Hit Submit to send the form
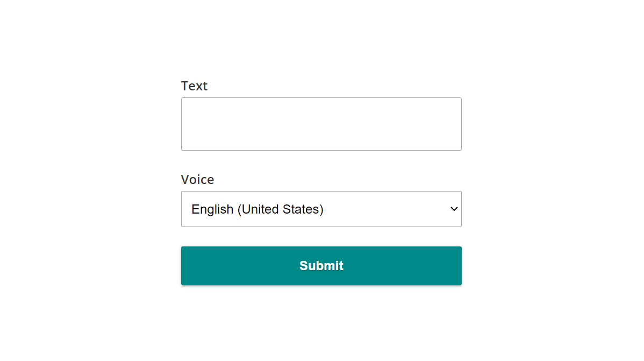 tap(321, 266)
